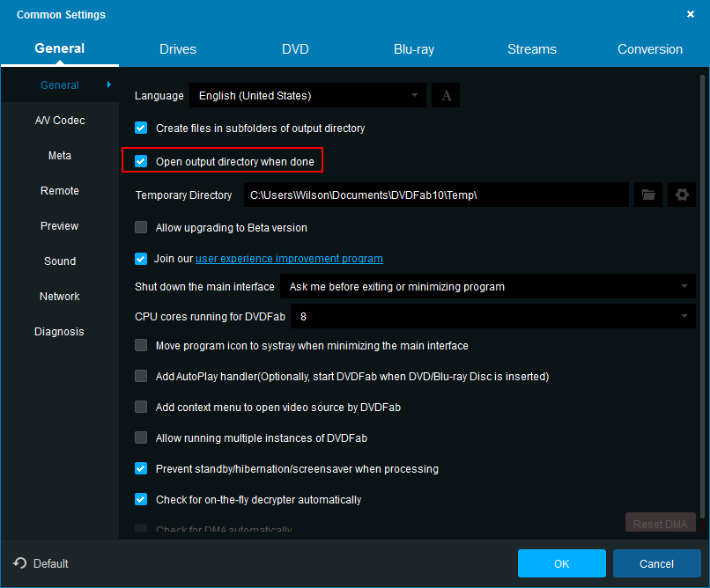
Task: Click the Temporary Directory path field
Action: 436,195
